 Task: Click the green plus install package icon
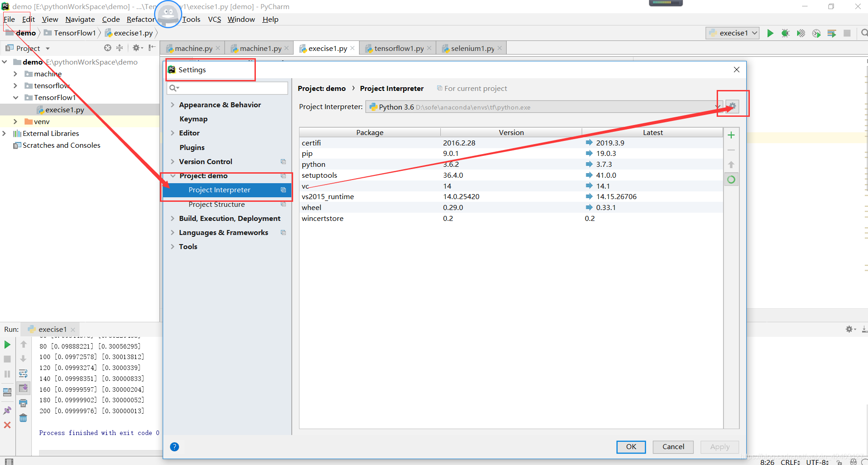(731, 135)
